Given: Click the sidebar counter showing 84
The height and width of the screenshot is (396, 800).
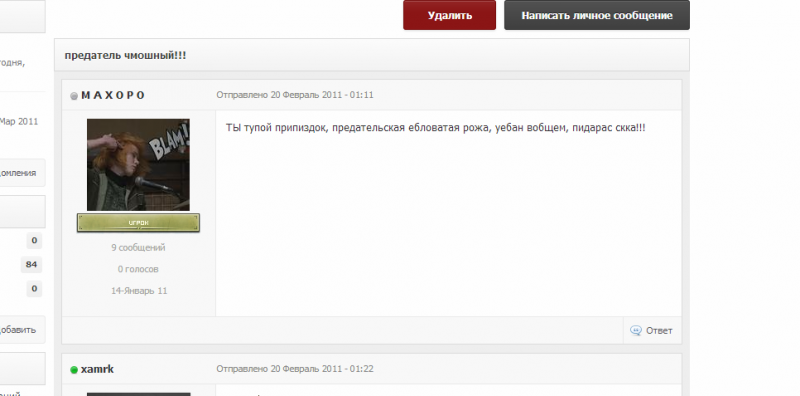Looking at the screenshot, I should [31, 264].
